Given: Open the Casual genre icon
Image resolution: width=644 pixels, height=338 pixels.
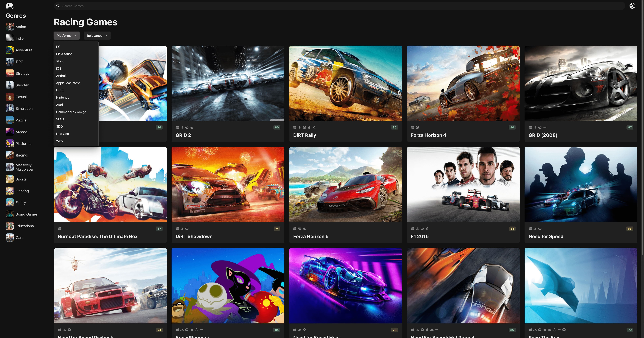Looking at the screenshot, I should tap(10, 97).
